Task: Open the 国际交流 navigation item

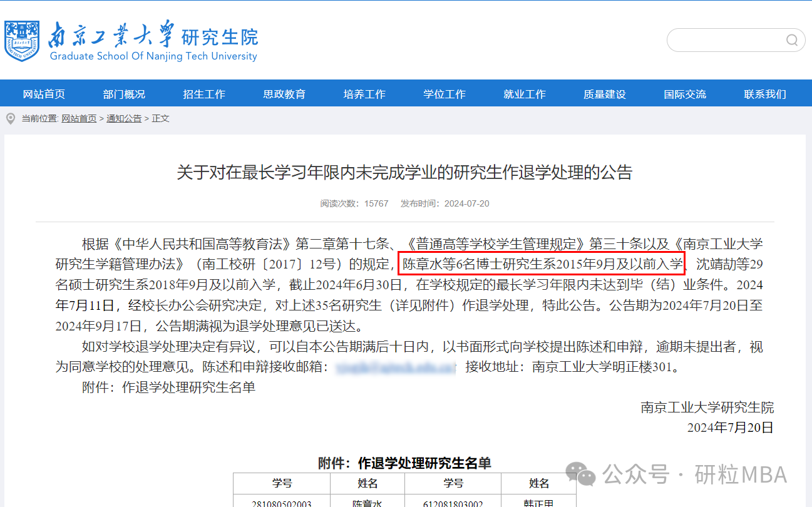Action: [685, 94]
